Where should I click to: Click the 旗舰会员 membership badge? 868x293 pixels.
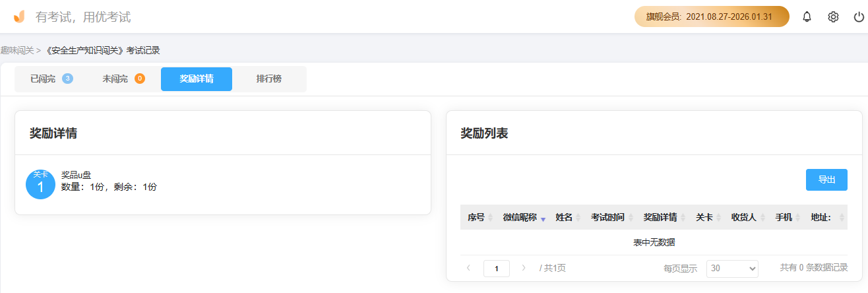(x=712, y=16)
